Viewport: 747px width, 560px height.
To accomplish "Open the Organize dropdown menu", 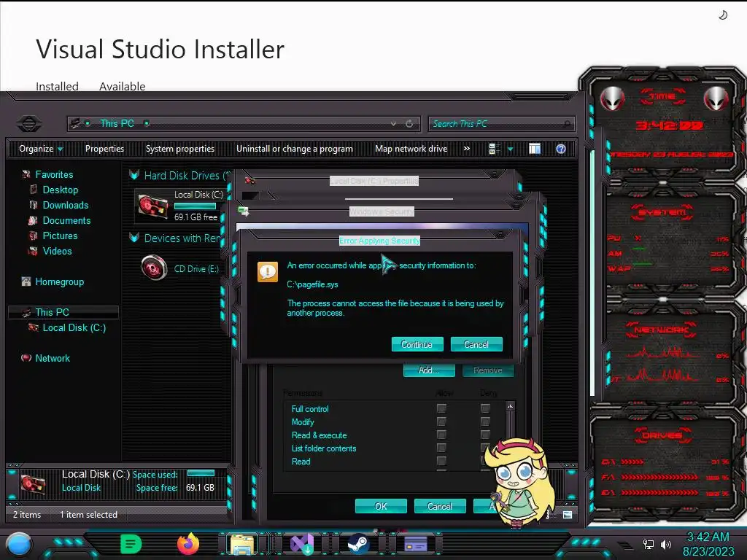I will pos(41,149).
